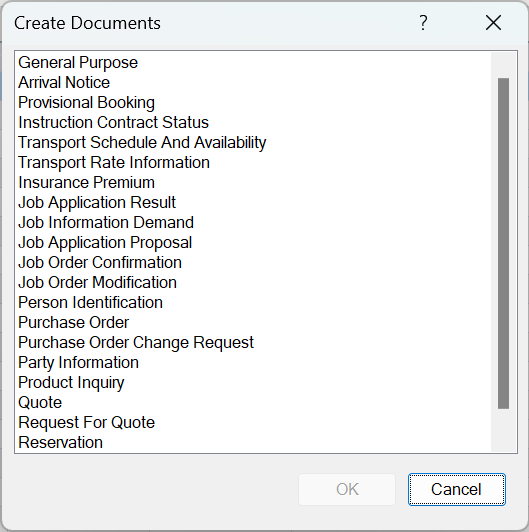Close the Create Documents dialog
This screenshot has height=532, width=529.
coord(493,23)
